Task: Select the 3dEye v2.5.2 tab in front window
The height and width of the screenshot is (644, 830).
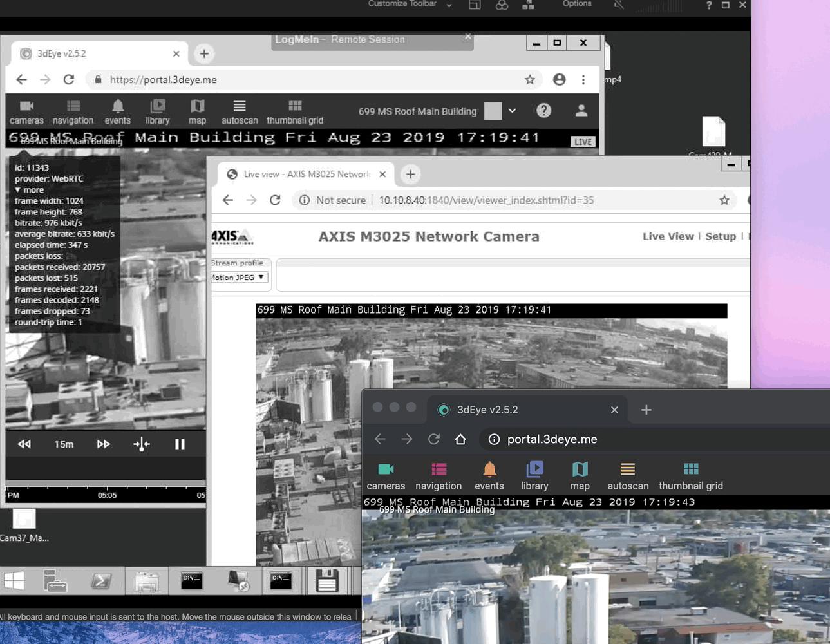Action: pos(487,410)
